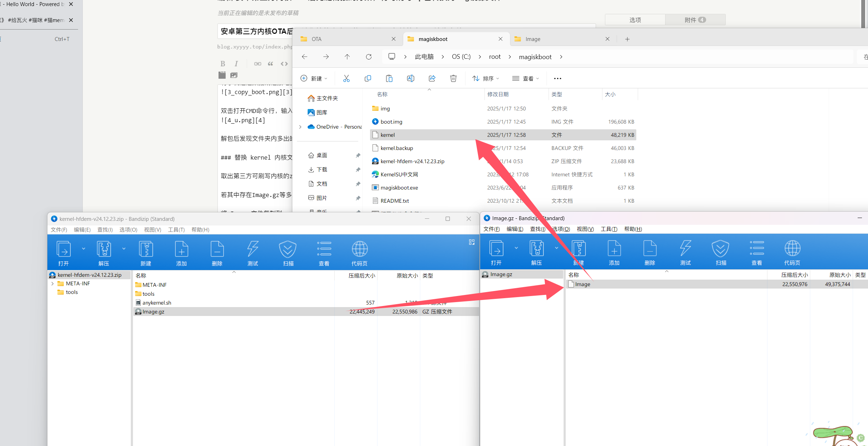Go back in Explorer navigation
This screenshot has width=868, height=446.
click(304, 57)
